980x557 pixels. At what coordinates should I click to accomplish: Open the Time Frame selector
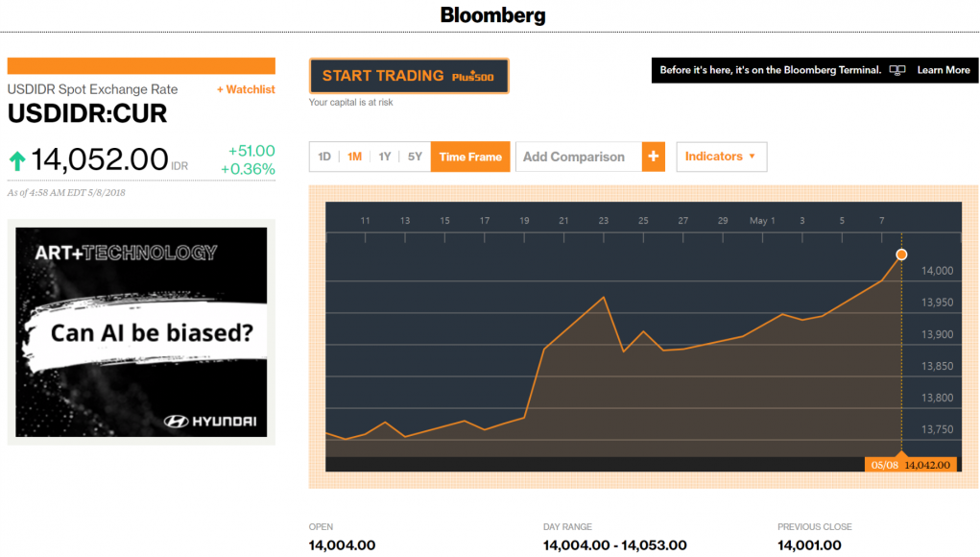(470, 157)
